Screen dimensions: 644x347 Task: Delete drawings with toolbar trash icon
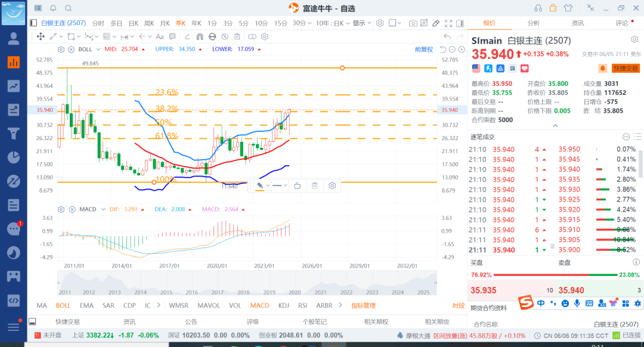(x=237, y=36)
